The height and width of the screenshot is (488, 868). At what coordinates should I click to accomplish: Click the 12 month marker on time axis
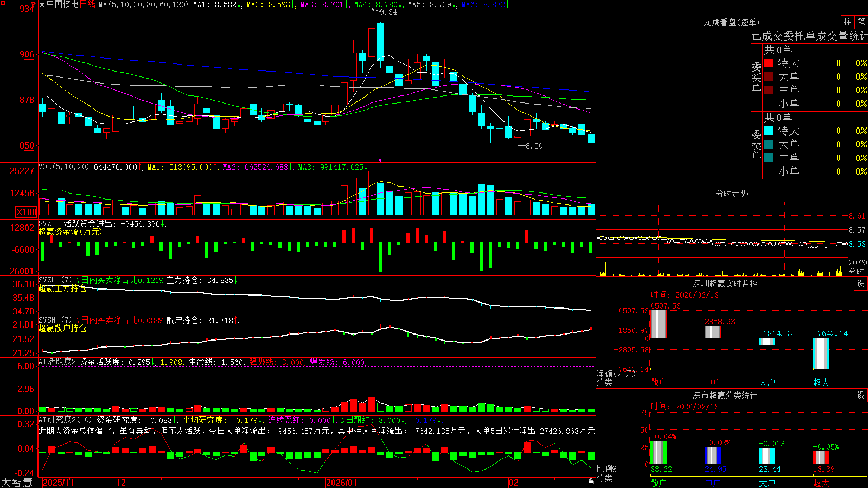(x=121, y=483)
